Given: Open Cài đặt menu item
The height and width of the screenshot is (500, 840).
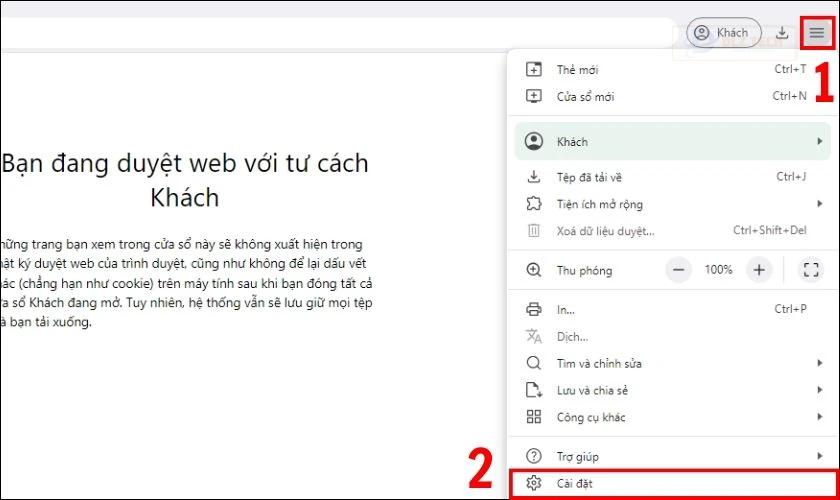Looking at the screenshot, I should [673, 483].
